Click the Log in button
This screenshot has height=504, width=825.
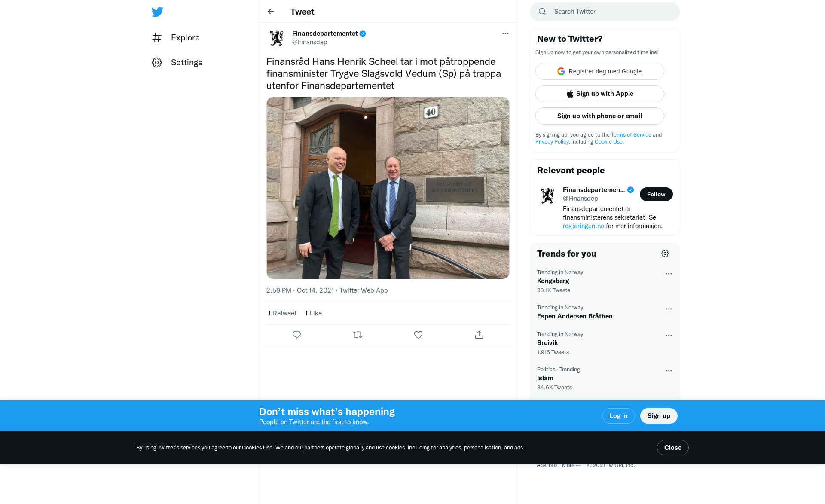[x=618, y=416]
